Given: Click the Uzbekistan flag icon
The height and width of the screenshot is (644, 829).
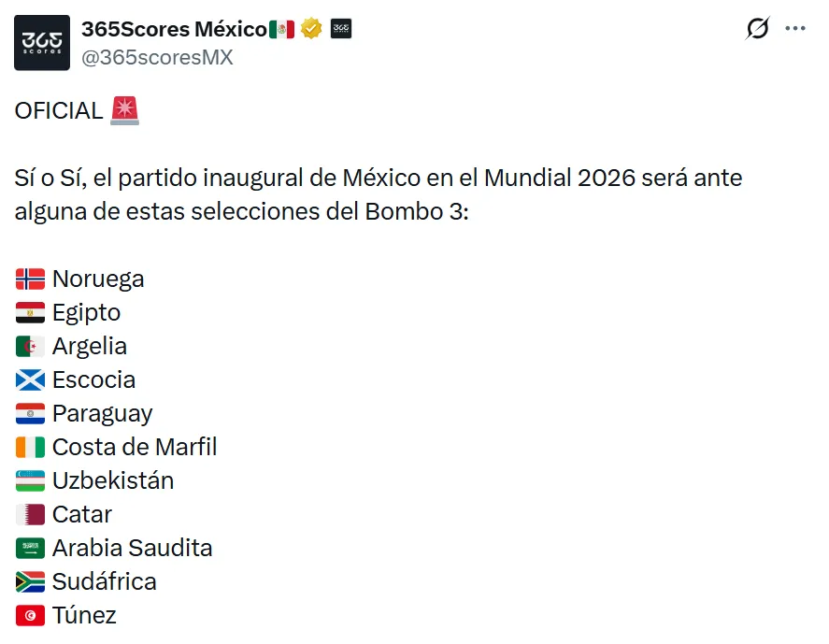Looking at the screenshot, I should [30, 480].
